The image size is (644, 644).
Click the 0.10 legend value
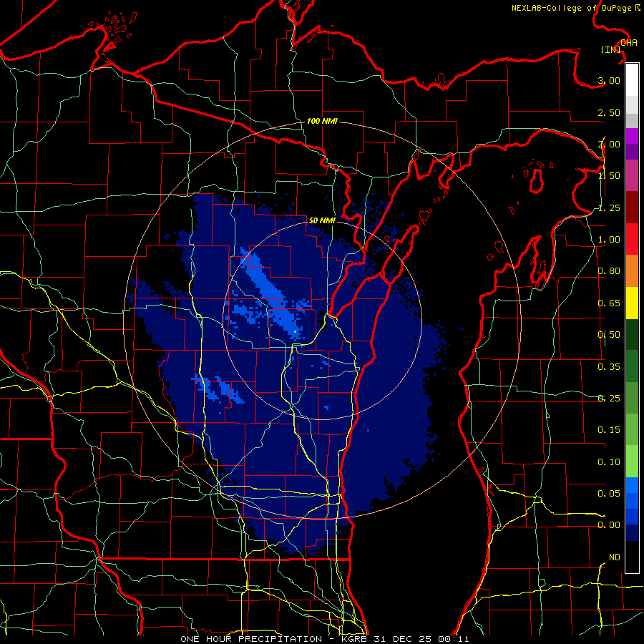point(609,462)
